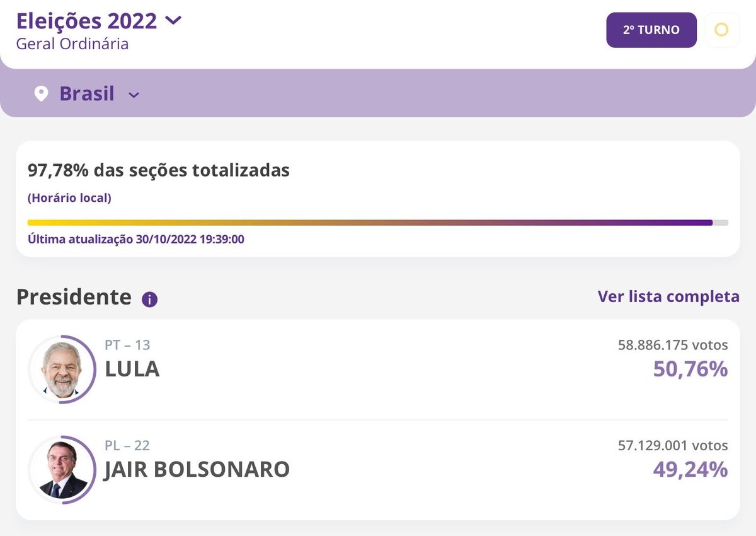The height and width of the screenshot is (536, 756).
Task: Open the Brasil location selector
Action: [x=87, y=94]
